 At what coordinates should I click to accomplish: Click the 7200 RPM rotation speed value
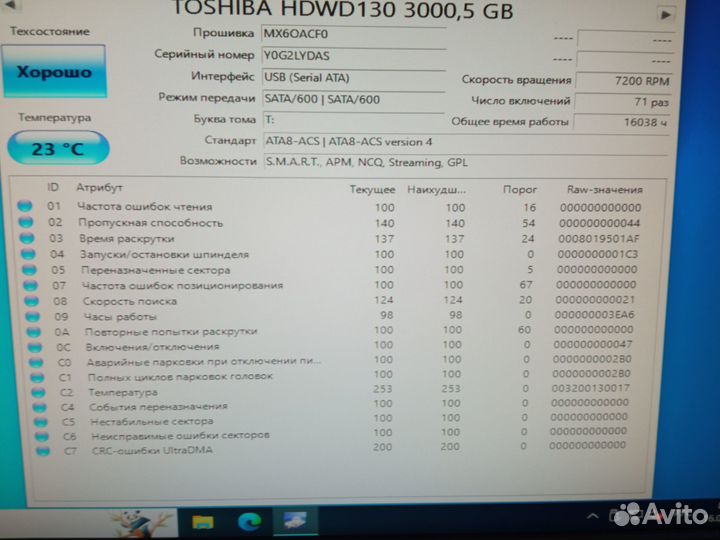point(624,81)
